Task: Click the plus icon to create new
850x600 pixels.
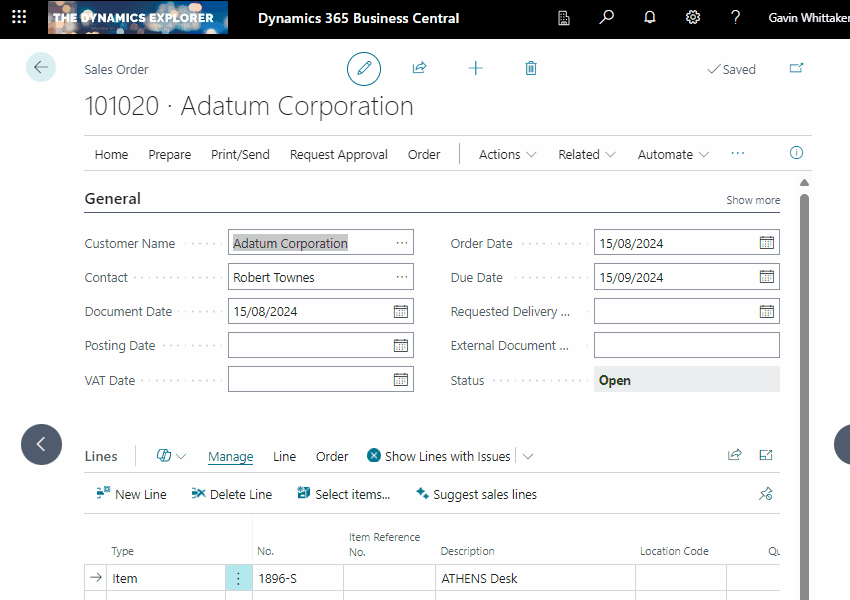Action: click(476, 68)
